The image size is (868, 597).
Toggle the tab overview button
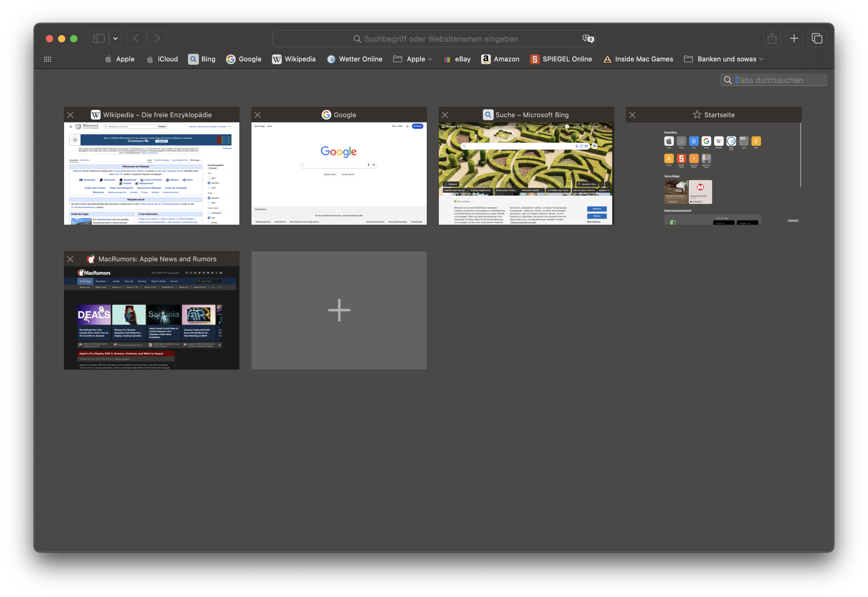[817, 38]
